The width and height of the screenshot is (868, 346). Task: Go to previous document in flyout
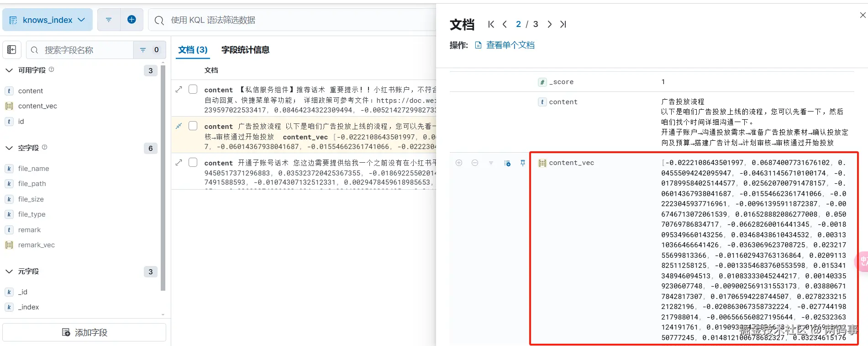coord(505,24)
